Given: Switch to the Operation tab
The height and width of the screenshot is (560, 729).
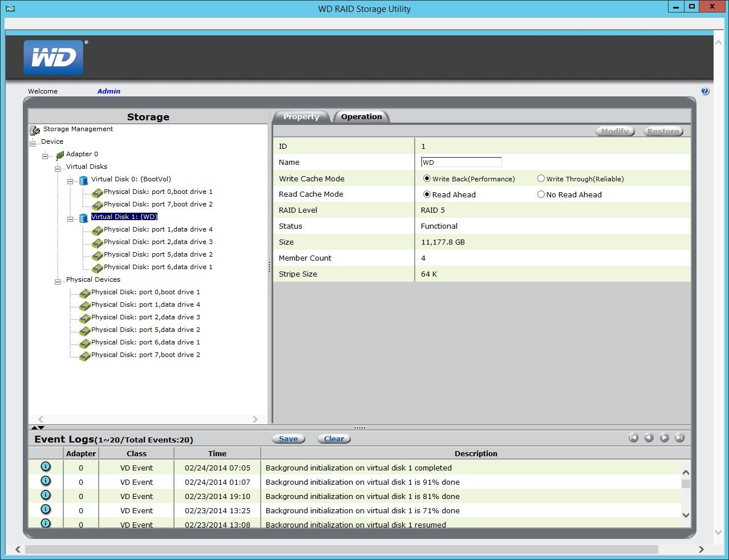Looking at the screenshot, I should pos(362,116).
